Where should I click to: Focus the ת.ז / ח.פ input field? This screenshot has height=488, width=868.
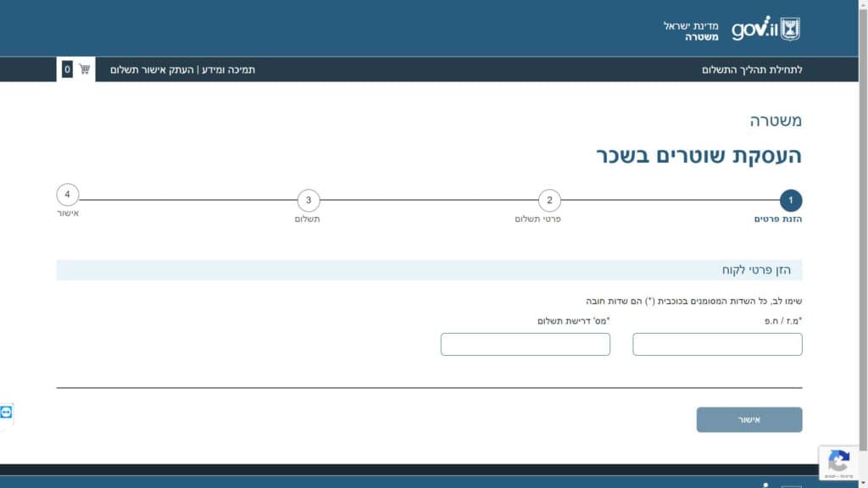point(717,344)
